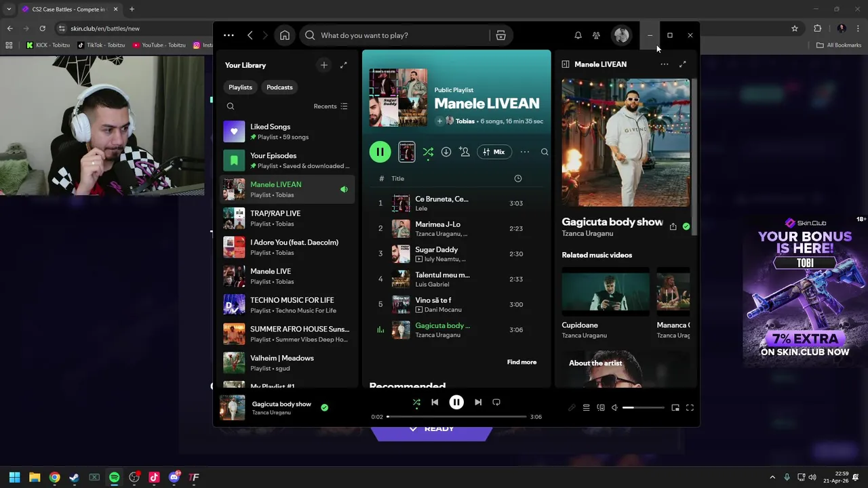Open the Queue icon in the player bar
This screenshot has height=488, width=868.
[586, 408]
